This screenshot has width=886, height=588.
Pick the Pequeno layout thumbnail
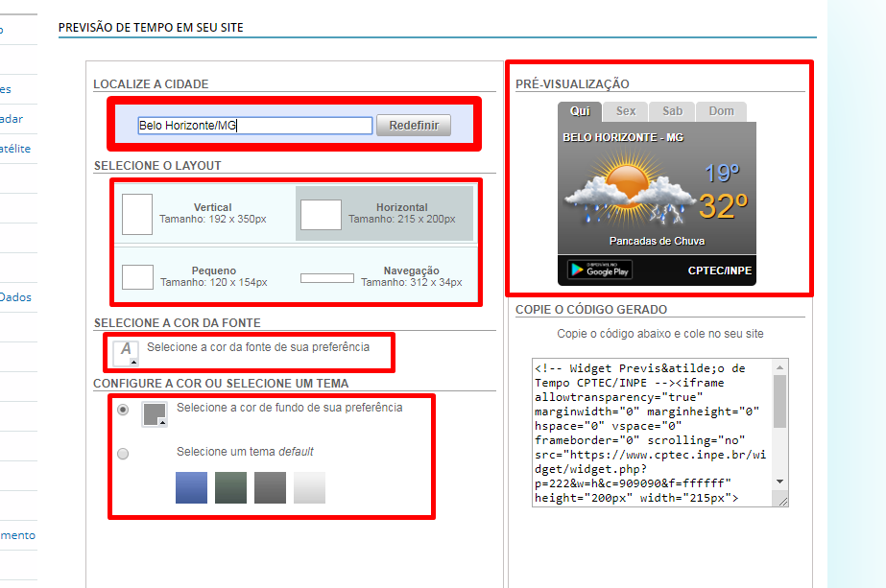point(137,277)
